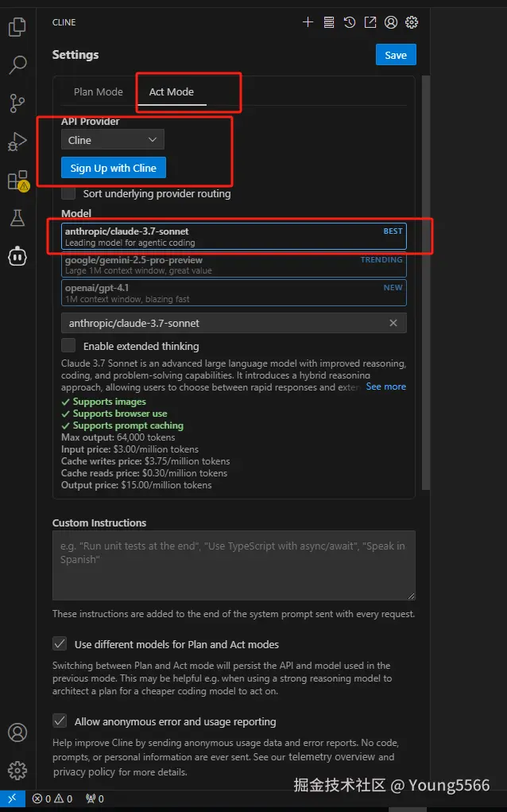Clear the model search field with X
Image resolution: width=507 pixels, height=812 pixels.
tap(393, 323)
